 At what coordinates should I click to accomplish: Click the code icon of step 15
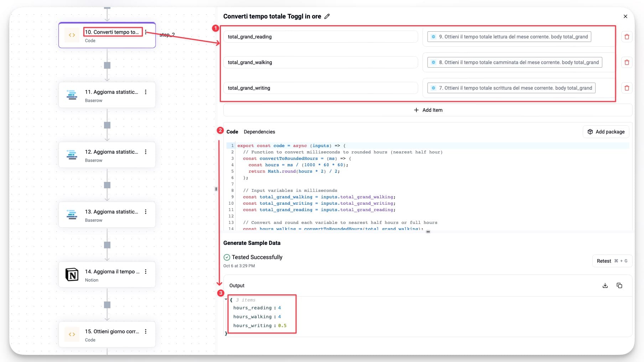click(72, 334)
